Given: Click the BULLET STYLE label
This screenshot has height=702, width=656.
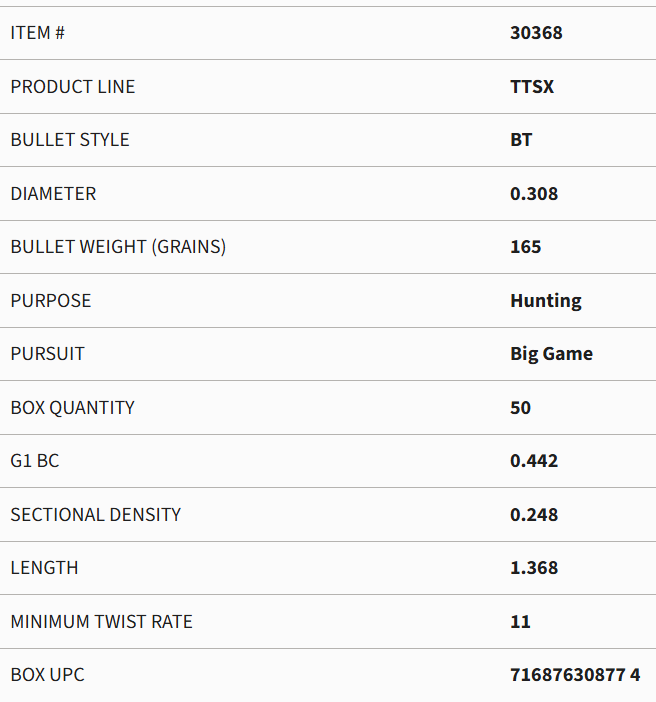Looking at the screenshot, I should [70, 140].
